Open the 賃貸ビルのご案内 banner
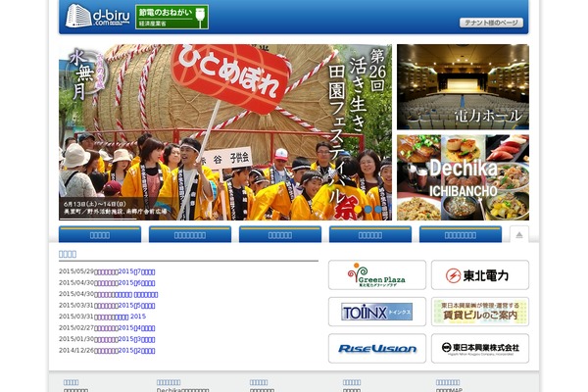This screenshot has height=392, width=588. (x=480, y=312)
